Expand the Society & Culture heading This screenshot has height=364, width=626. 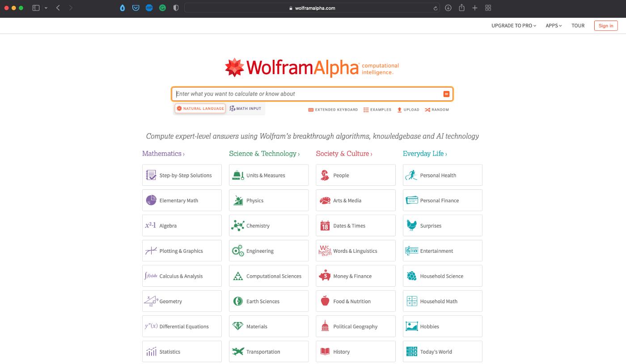coord(344,153)
